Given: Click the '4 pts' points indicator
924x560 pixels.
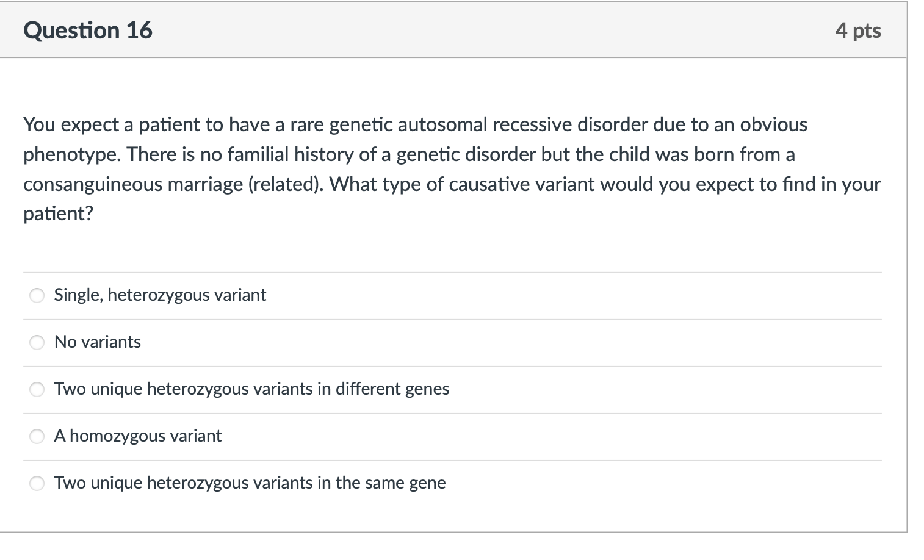Looking at the screenshot, I should coord(857,31).
